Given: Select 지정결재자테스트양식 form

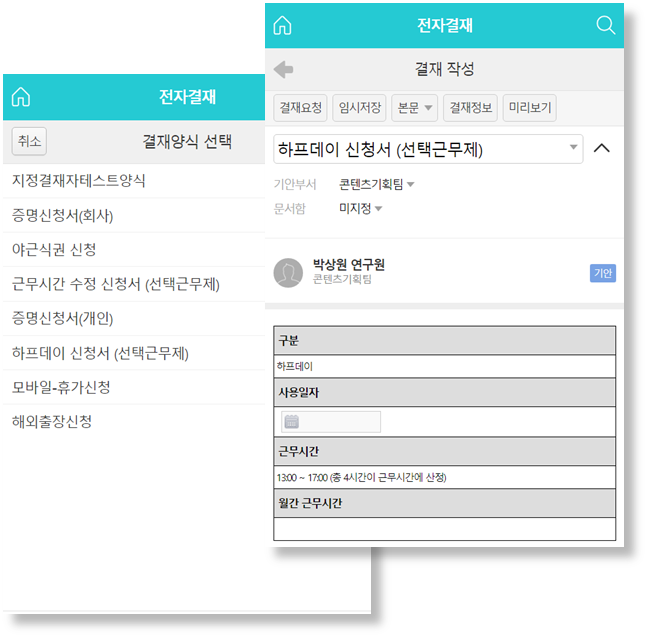Looking at the screenshot, I should click(x=134, y=181).
